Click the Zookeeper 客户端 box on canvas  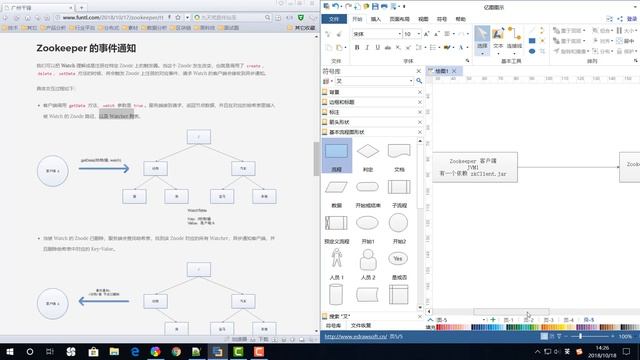point(475,167)
